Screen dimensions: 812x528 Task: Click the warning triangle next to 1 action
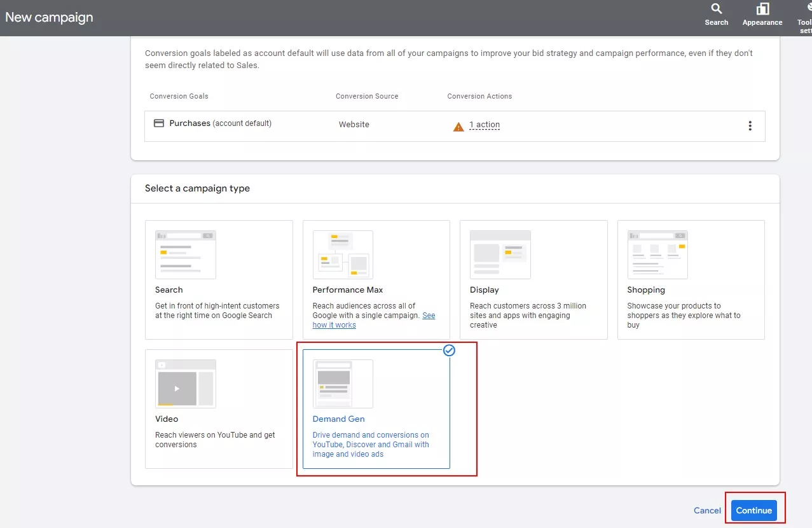pyautogui.click(x=458, y=127)
